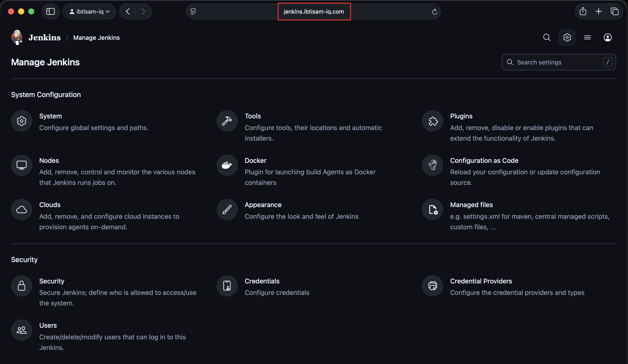Click the Nodes monitor icon
Viewport: 628px width, 364px height.
coord(21,165)
